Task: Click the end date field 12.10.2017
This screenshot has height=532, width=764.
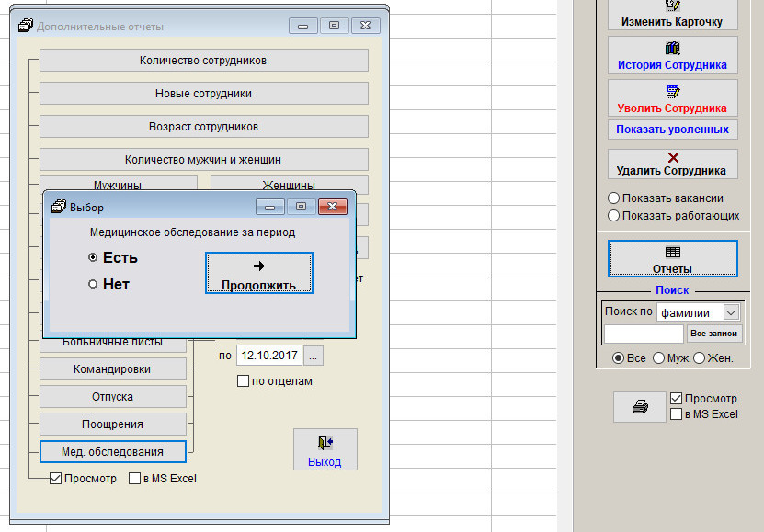Action: pyautogui.click(x=269, y=356)
